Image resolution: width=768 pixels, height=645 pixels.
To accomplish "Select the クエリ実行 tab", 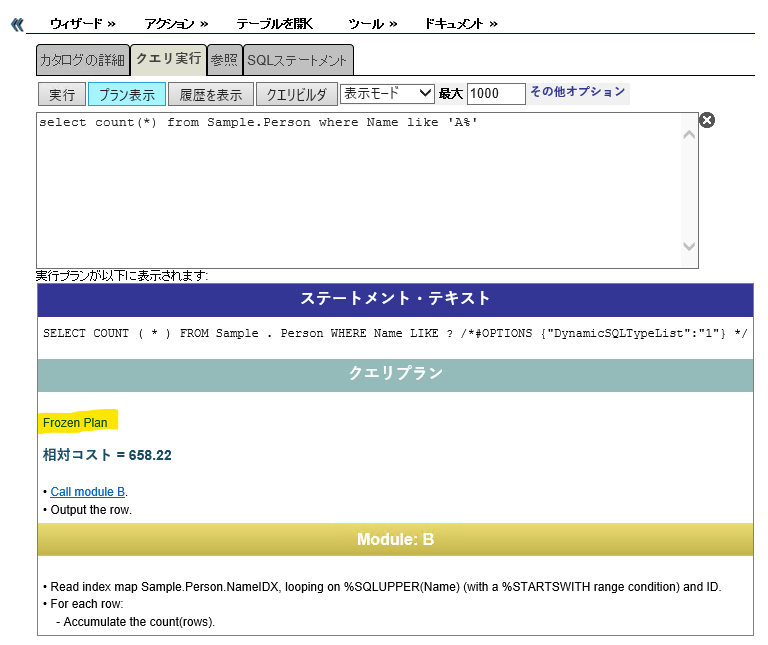I will 168,59.
